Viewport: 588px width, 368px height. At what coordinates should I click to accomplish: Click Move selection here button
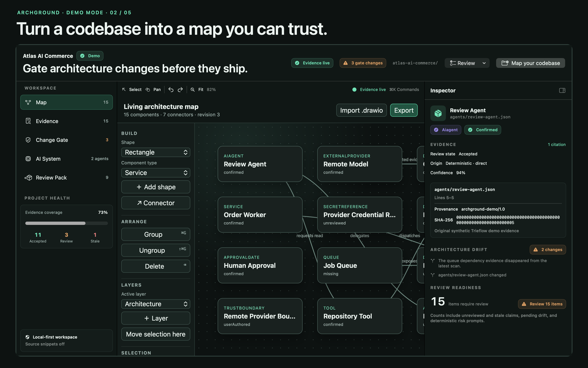[156, 334]
